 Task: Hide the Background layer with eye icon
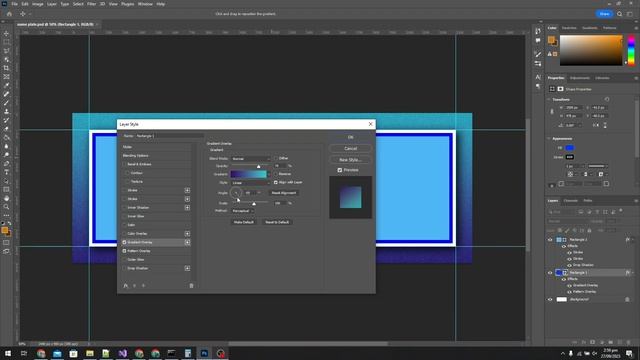(x=550, y=299)
